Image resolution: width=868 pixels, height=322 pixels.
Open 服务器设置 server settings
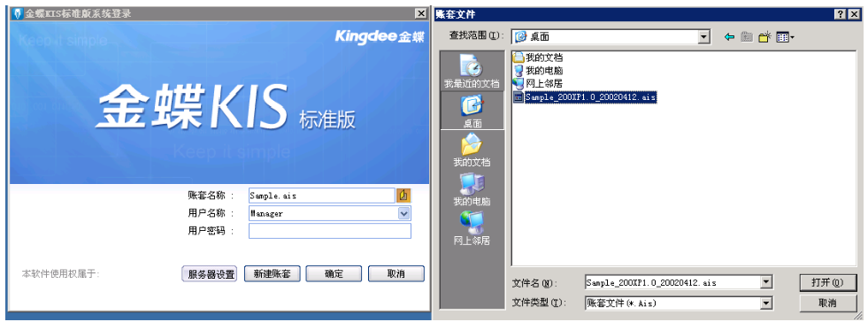[x=209, y=274]
